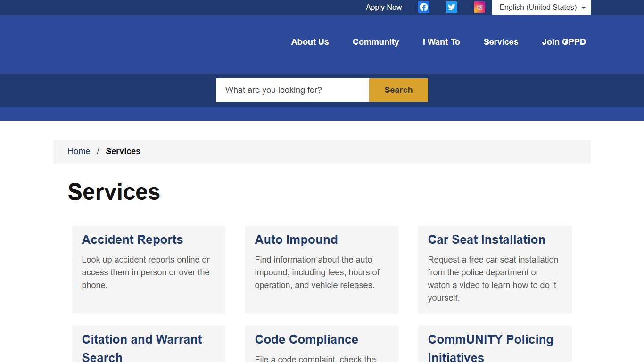Screen dimensions: 644x362
Task: Click inside the site search field
Action: pos(292,90)
